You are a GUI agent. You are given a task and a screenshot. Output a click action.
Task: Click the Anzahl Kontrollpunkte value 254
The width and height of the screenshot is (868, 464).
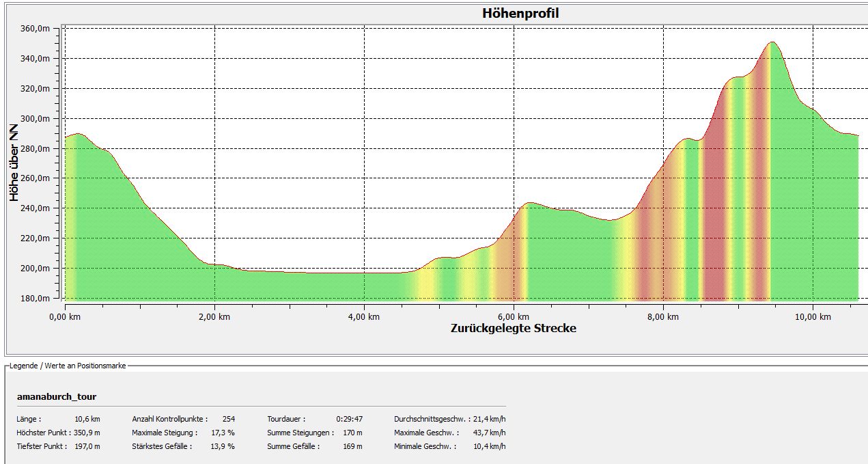point(229,419)
